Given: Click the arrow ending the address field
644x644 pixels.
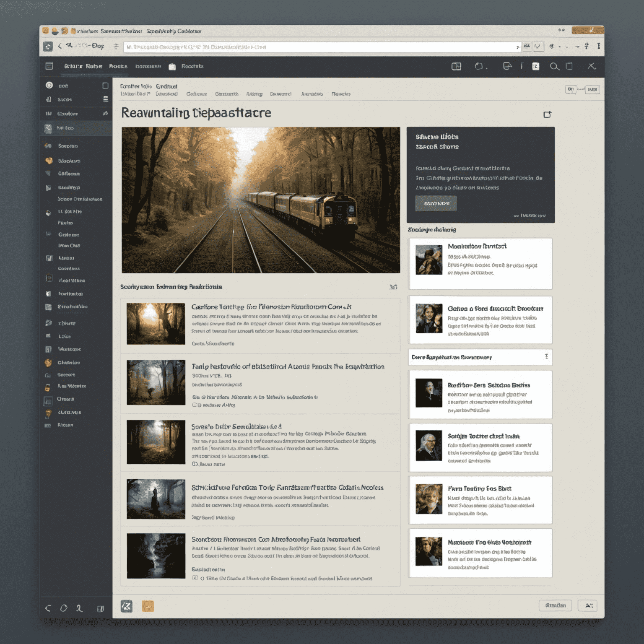Looking at the screenshot, I should 517,47.
